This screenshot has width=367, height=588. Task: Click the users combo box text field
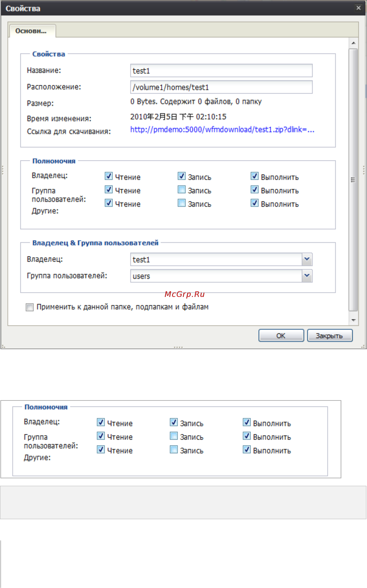216,276
